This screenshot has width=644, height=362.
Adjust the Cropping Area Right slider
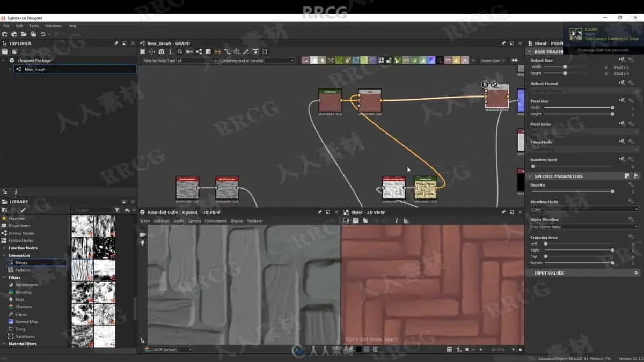click(579, 250)
